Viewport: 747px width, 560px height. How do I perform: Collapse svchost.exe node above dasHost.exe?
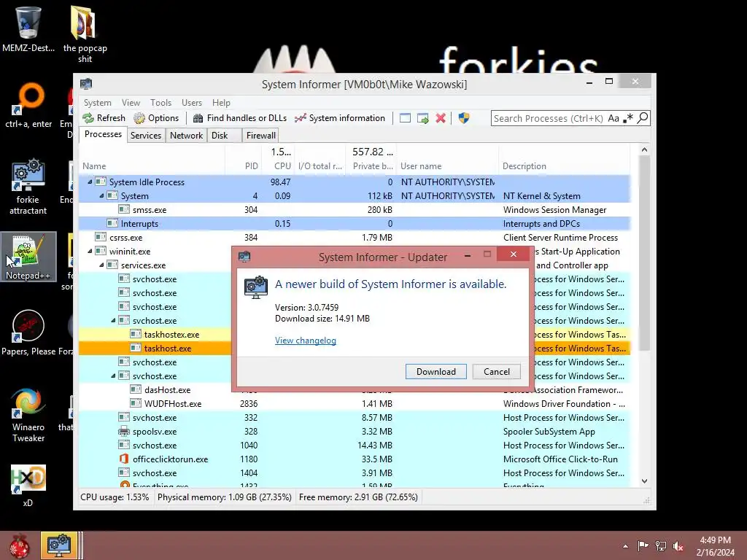point(113,376)
